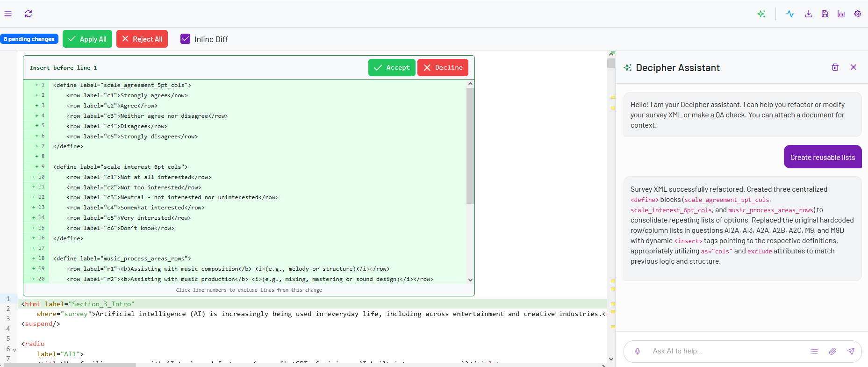Click diff scrollbar down arrow
The width and height of the screenshot is (868, 367).
470,280
